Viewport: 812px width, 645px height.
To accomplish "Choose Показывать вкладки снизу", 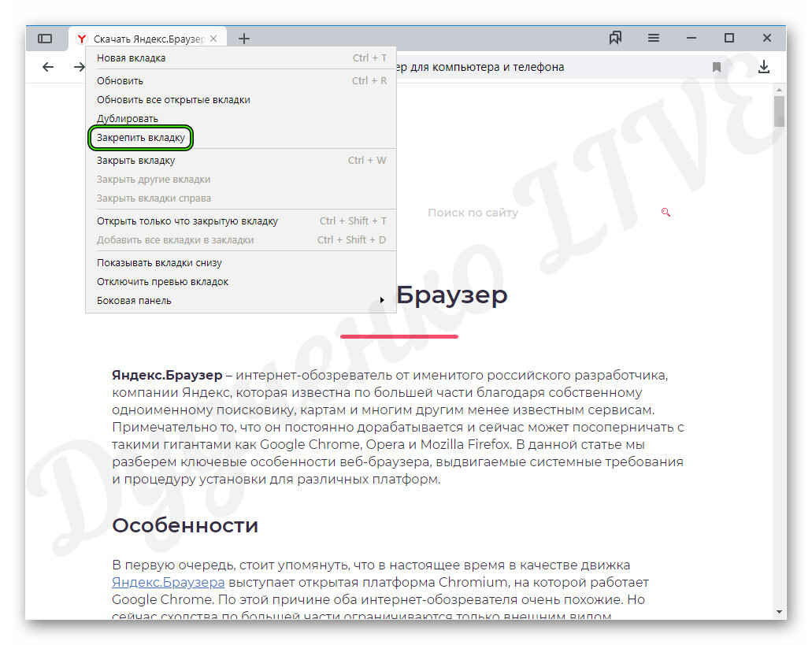I will (241, 263).
